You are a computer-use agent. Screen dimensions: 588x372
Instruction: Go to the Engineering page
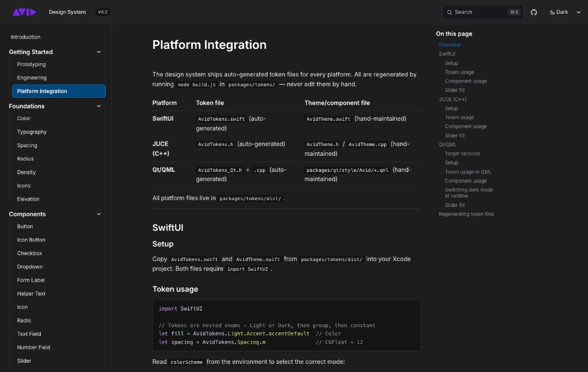32,78
